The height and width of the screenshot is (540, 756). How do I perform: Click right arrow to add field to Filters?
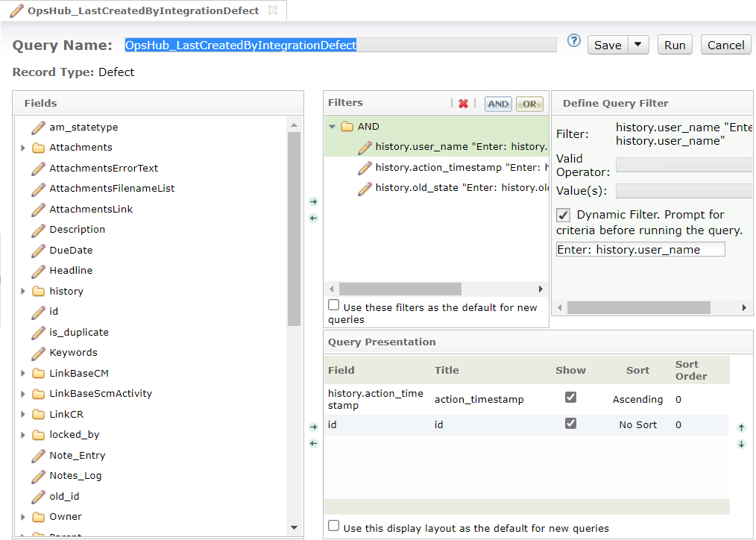[x=314, y=201]
